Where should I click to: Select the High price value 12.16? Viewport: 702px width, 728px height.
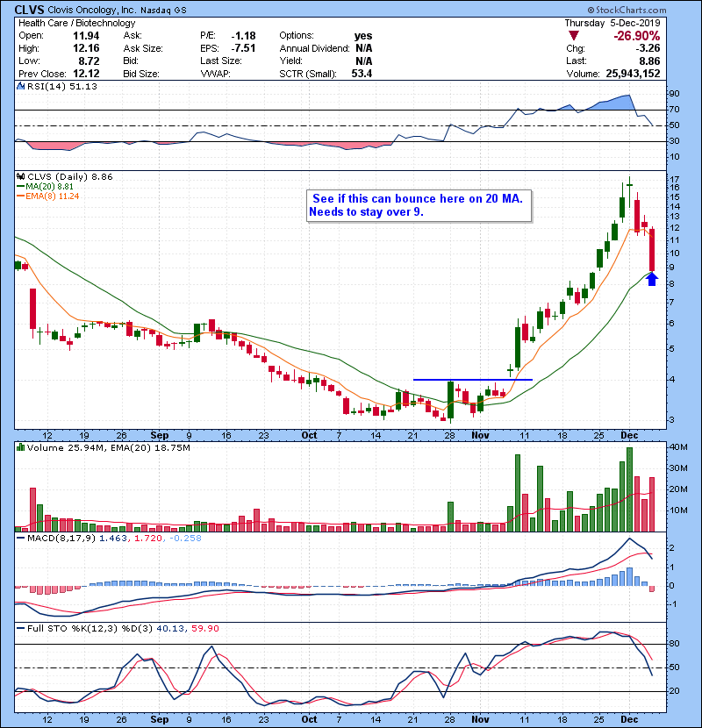coord(86,48)
